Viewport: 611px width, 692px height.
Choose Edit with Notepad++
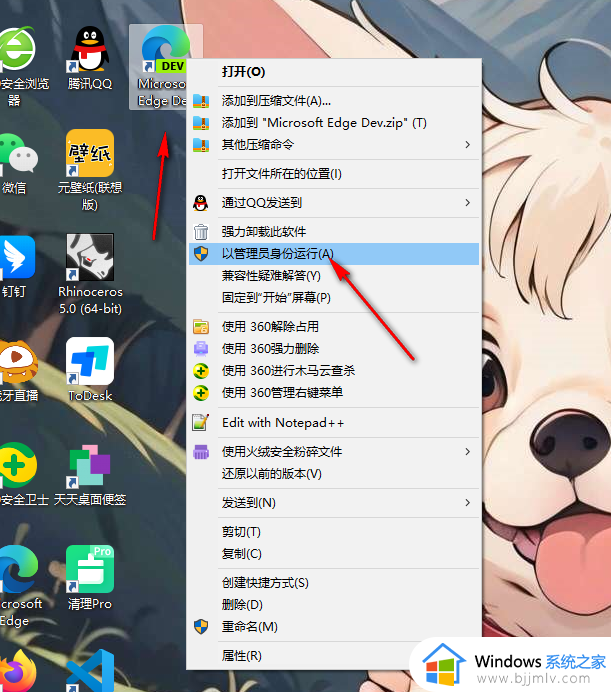coord(334,422)
